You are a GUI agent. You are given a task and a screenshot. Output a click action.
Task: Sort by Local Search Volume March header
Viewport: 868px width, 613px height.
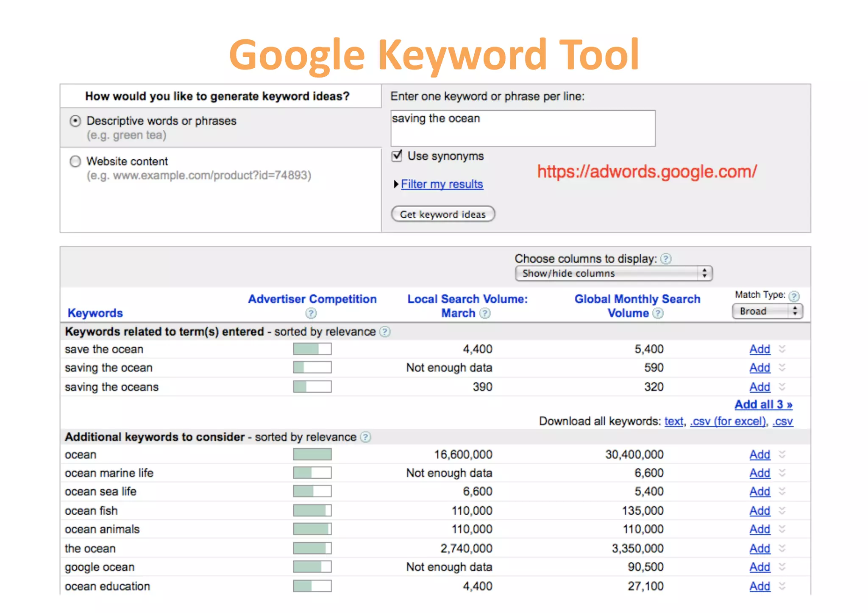pyautogui.click(x=467, y=306)
